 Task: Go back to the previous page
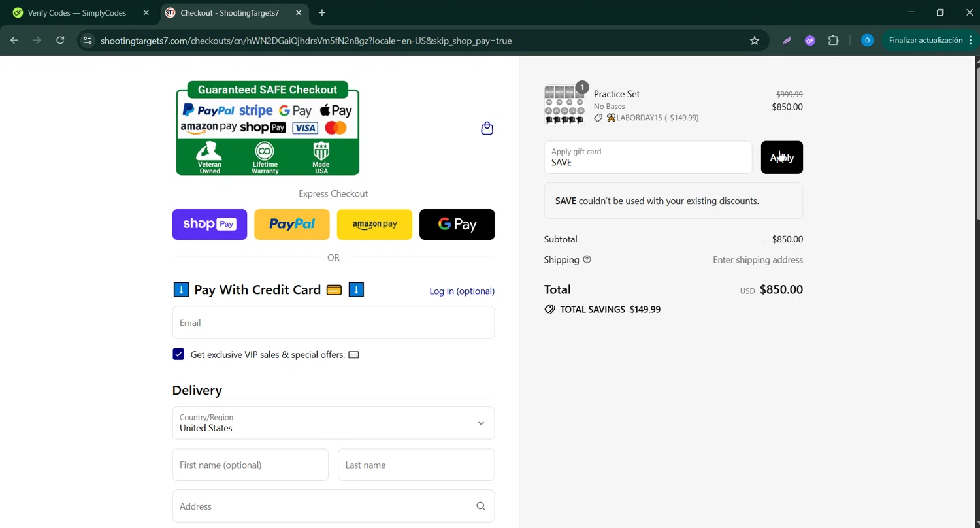(14, 41)
